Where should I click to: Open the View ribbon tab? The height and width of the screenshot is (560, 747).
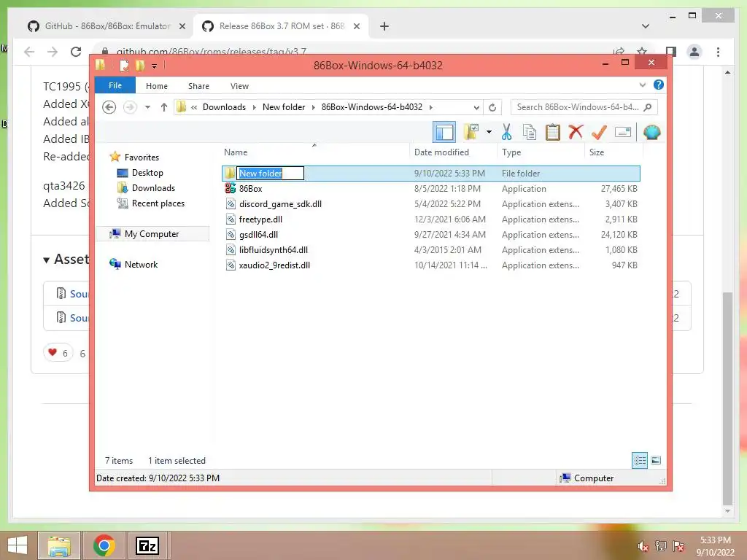239,86
